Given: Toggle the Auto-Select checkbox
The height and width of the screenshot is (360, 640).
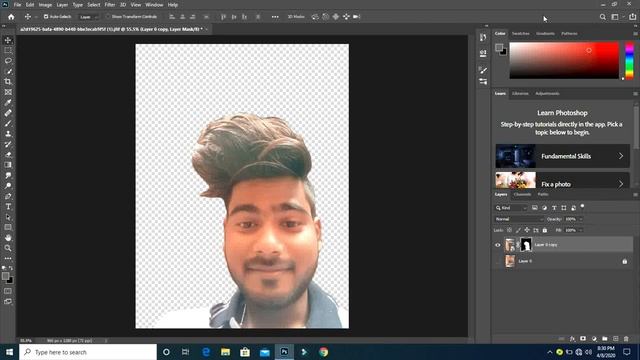Looking at the screenshot, I should pos(46,17).
